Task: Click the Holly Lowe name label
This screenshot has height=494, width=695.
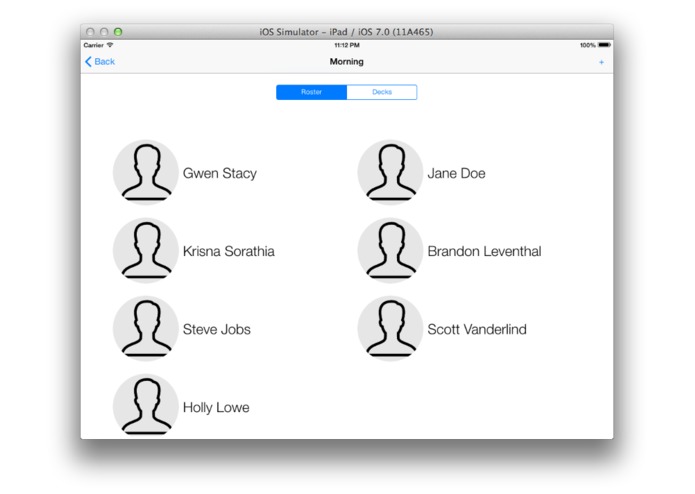Action: point(216,408)
